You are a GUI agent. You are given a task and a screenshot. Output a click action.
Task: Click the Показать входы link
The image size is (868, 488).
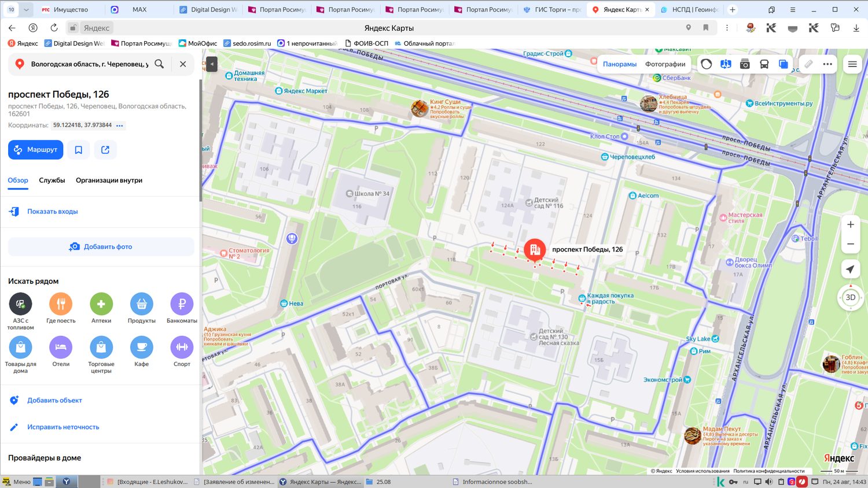tap(52, 212)
